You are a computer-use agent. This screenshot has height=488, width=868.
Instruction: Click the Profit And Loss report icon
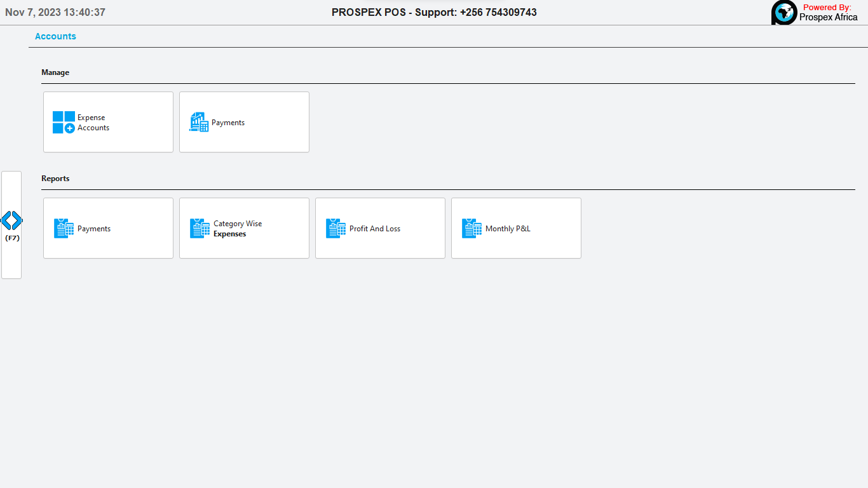click(336, 228)
